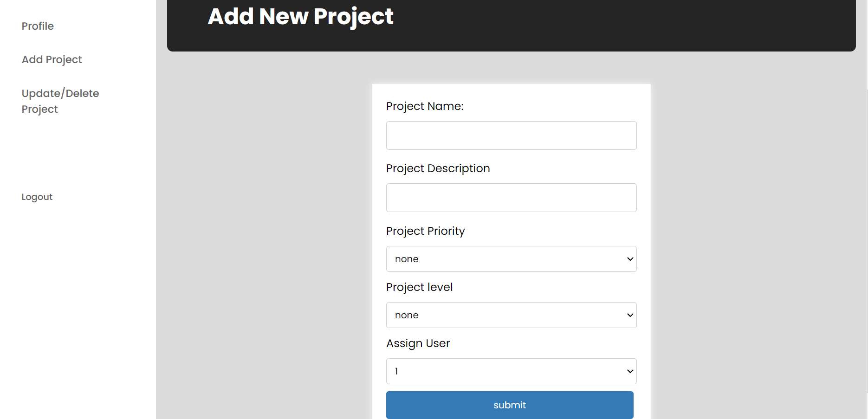868x419 pixels.
Task: Expand the Assign User selection list
Action: point(511,371)
